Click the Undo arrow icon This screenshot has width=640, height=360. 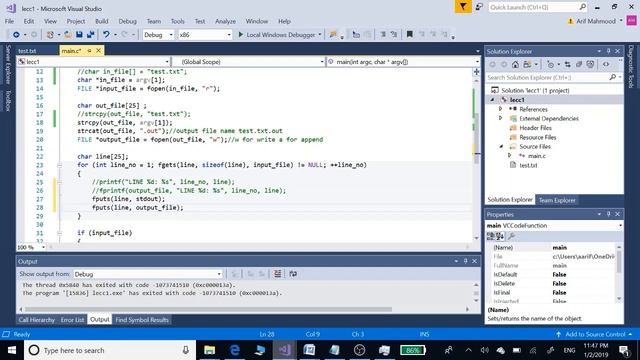point(106,35)
